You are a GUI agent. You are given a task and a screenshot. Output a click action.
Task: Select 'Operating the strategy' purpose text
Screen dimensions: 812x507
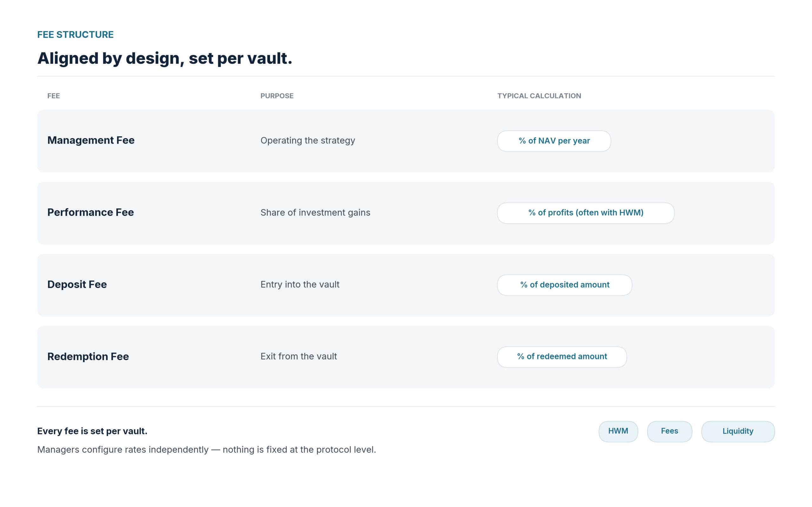(x=308, y=140)
